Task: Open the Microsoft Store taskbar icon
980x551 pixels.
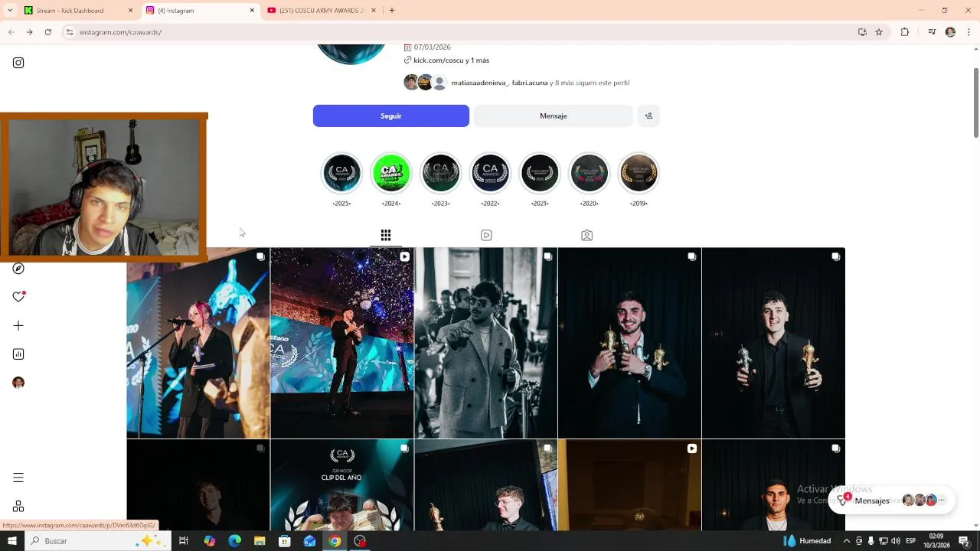Action: point(285,541)
